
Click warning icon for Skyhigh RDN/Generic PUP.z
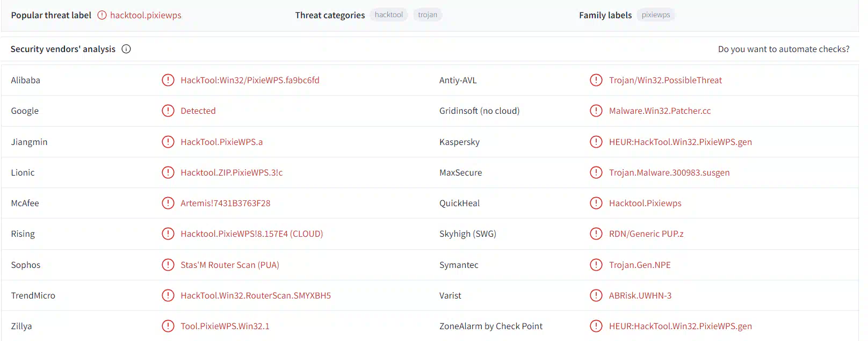point(596,234)
